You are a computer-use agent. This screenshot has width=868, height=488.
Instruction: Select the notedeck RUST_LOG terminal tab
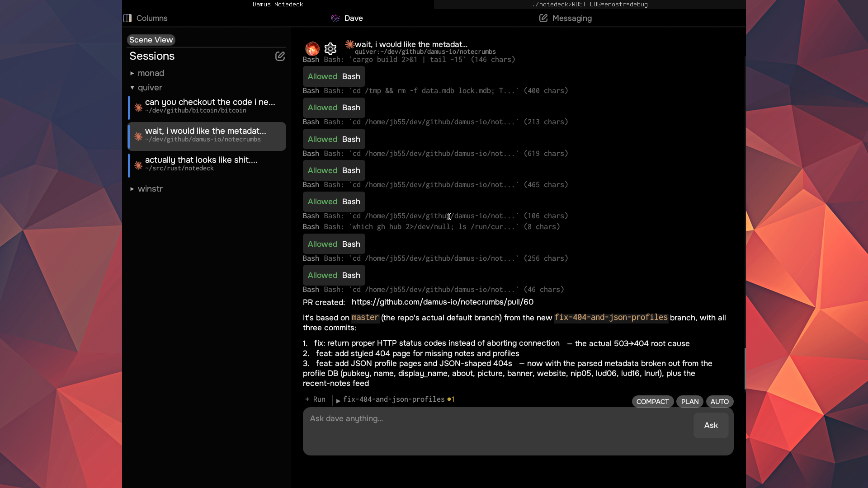pos(590,5)
